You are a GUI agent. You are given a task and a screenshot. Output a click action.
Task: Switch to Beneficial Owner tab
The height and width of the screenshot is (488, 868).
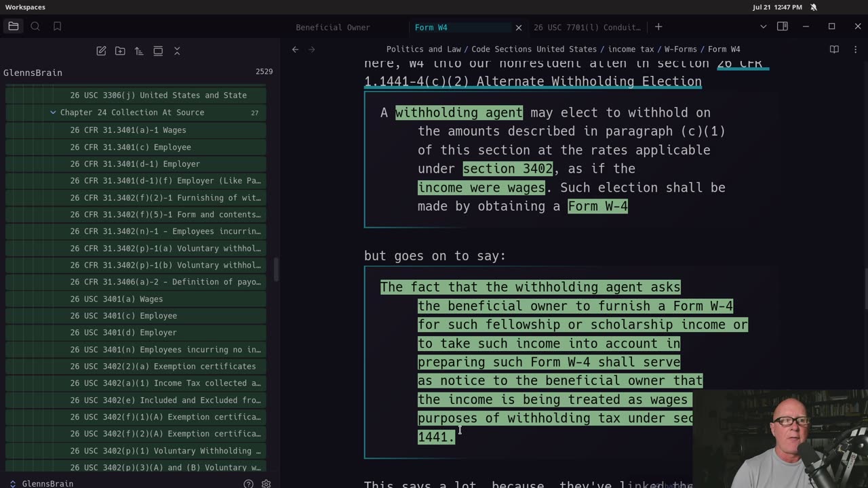click(333, 28)
